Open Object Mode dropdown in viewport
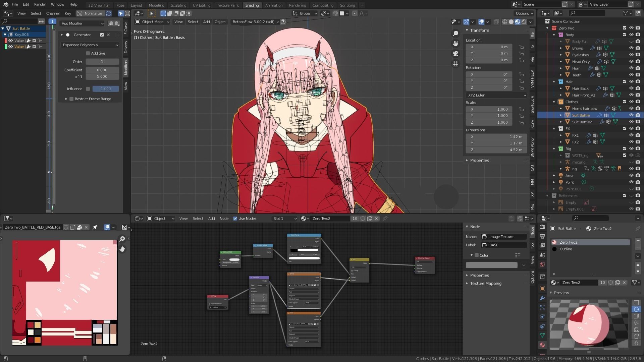 click(x=152, y=22)
